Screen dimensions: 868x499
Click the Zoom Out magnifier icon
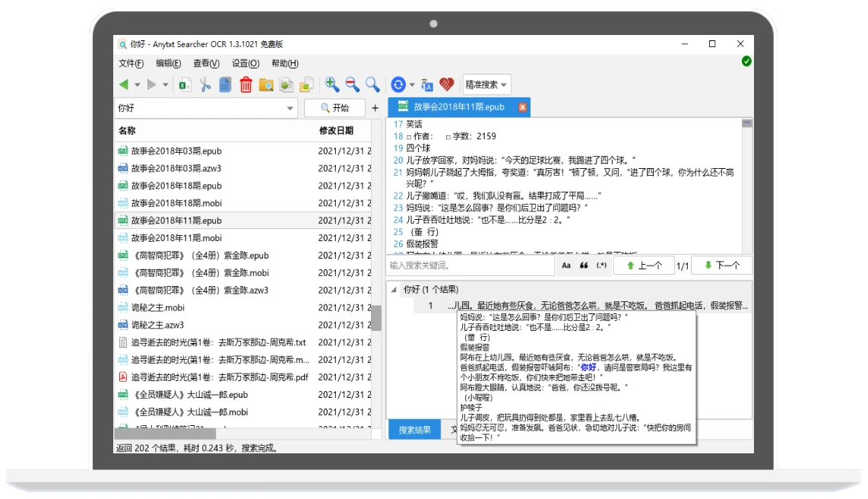click(350, 84)
